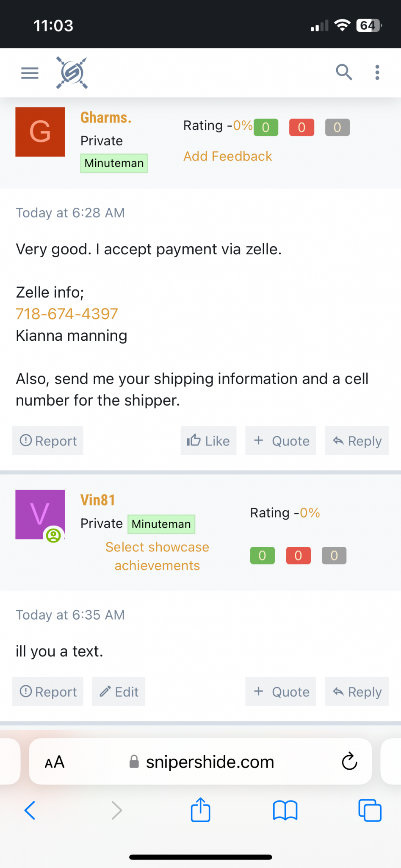Image resolution: width=401 pixels, height=868 pixels.
Task: Add Gharms post to multi-quote
Action: click(x=281, y=441)
